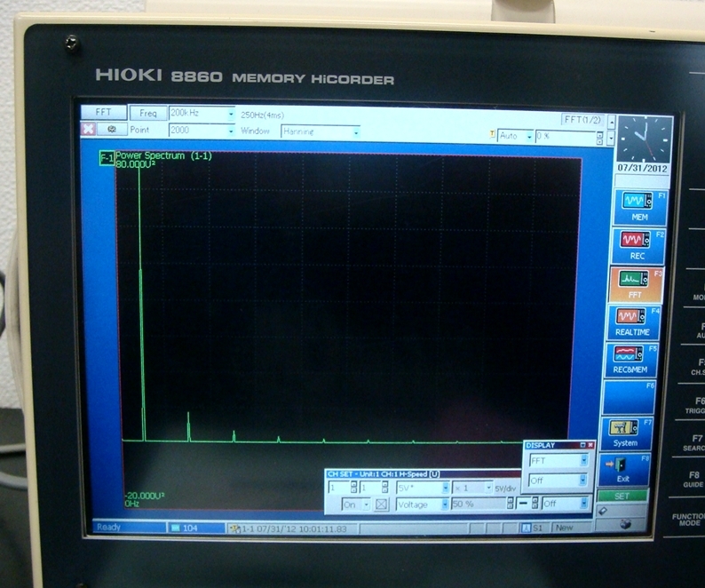Open the FFT dropdown in DISPLAY dialog
The width and height of the screenshot is (705, 588).
[x=583, y=460]
